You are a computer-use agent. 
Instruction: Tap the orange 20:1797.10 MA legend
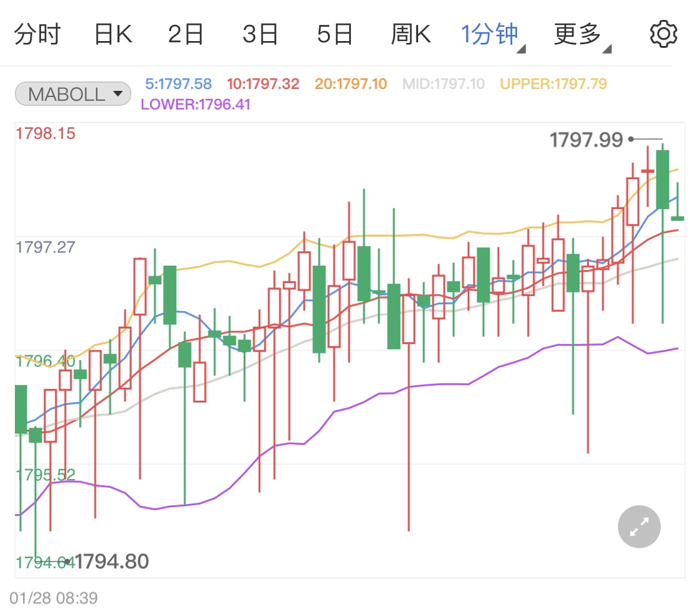(x=351, y=84)
